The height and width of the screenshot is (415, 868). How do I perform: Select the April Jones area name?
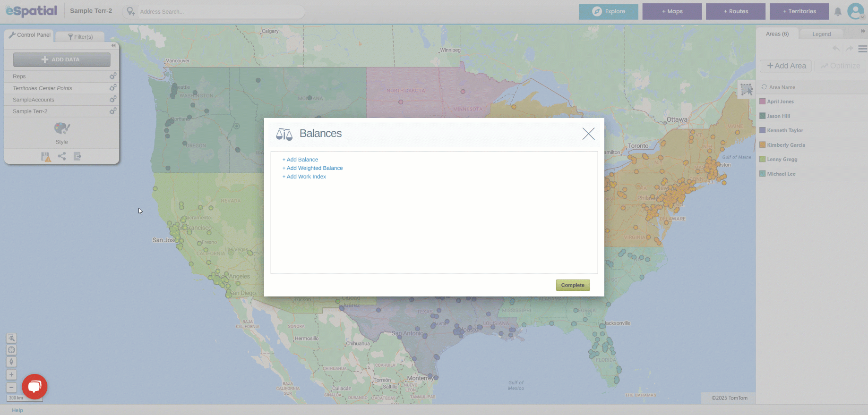click(x=780, y=102)
